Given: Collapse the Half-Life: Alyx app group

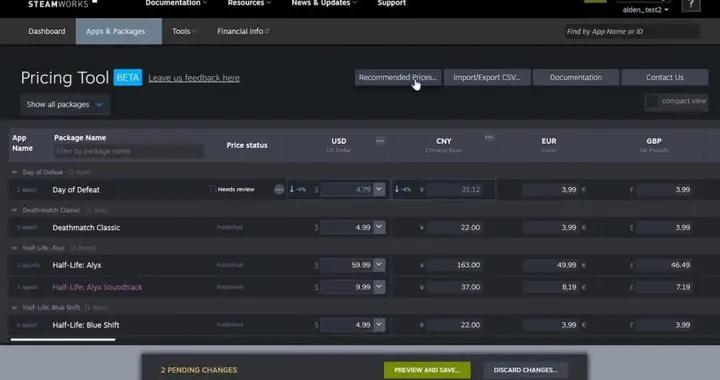Looking at the screenshot, I should (x=14, y=248).
